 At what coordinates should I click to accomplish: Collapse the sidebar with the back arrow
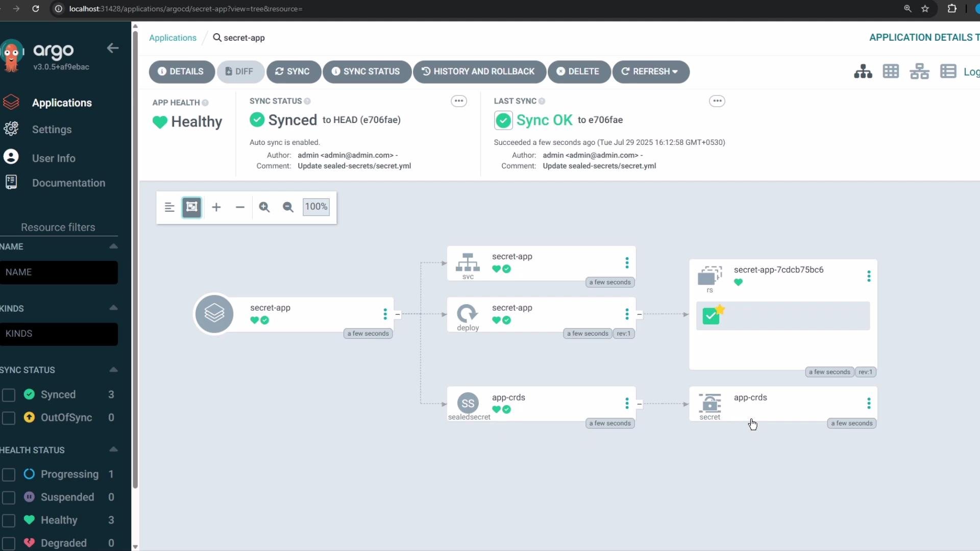pos(113,48)
